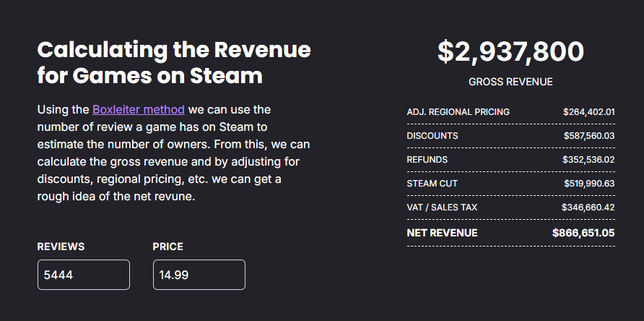This screenshot has height=321, width=644.
Task: Select the VAT / SALES TAX row label
Action: point(442,207)
